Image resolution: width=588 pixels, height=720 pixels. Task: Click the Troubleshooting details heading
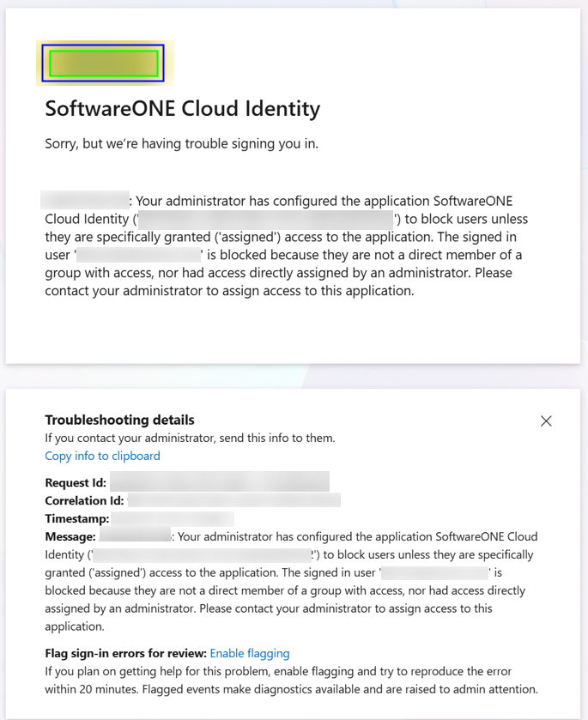[x=119, y=420]
